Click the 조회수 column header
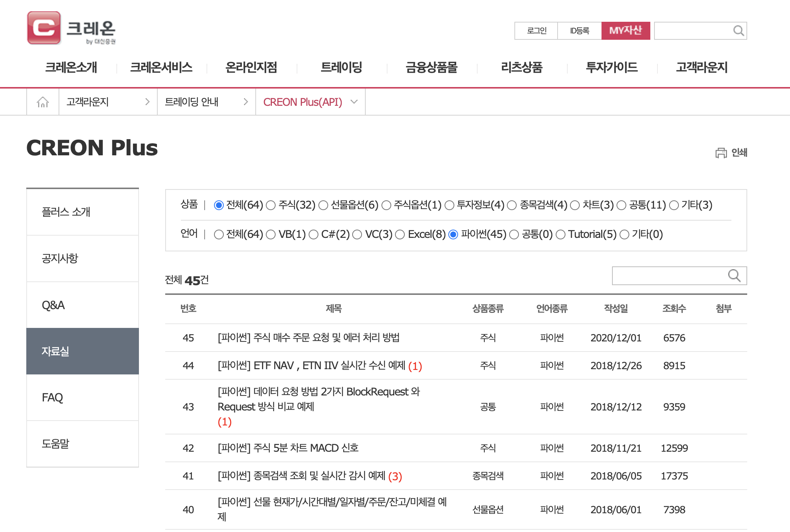790x532 pixels. click(x=674, y=308)
